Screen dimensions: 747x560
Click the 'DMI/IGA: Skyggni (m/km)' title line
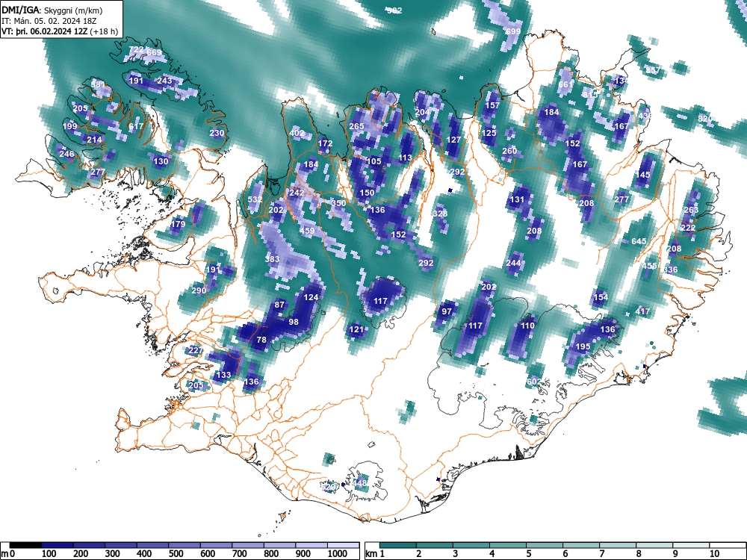click(x=52, y=10)
